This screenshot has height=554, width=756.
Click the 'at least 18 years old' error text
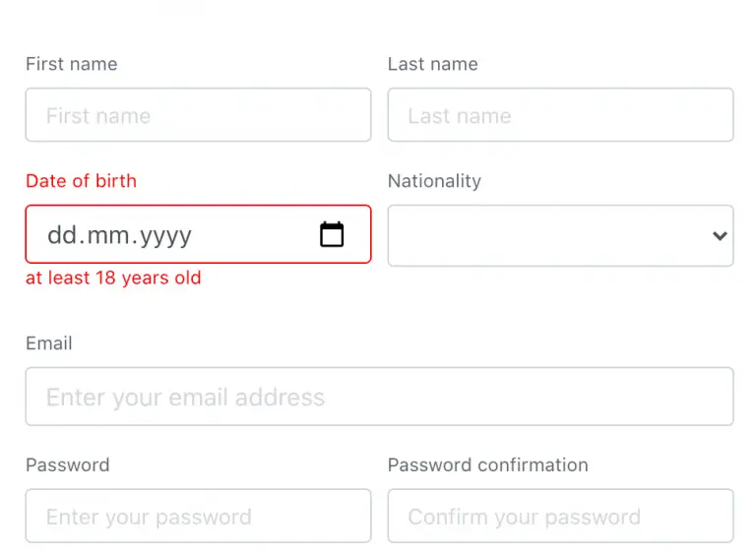113,278
